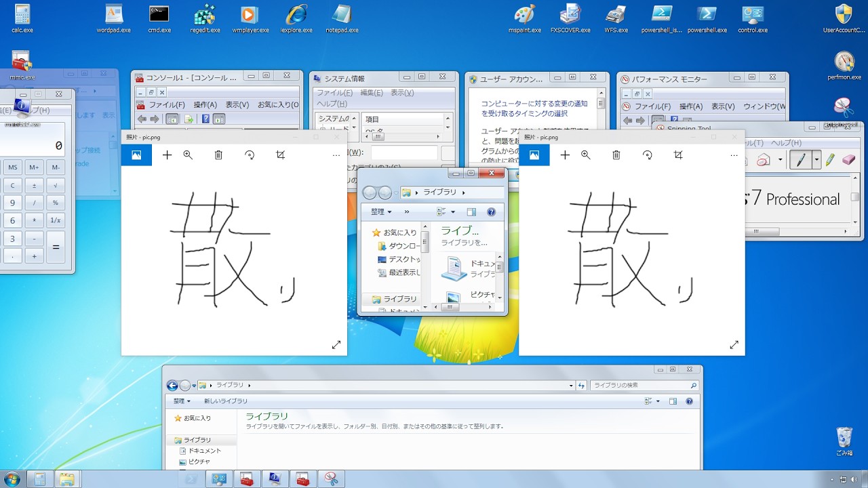Click calculator MS memory button
Screen dimensions: 868x488
12,167
